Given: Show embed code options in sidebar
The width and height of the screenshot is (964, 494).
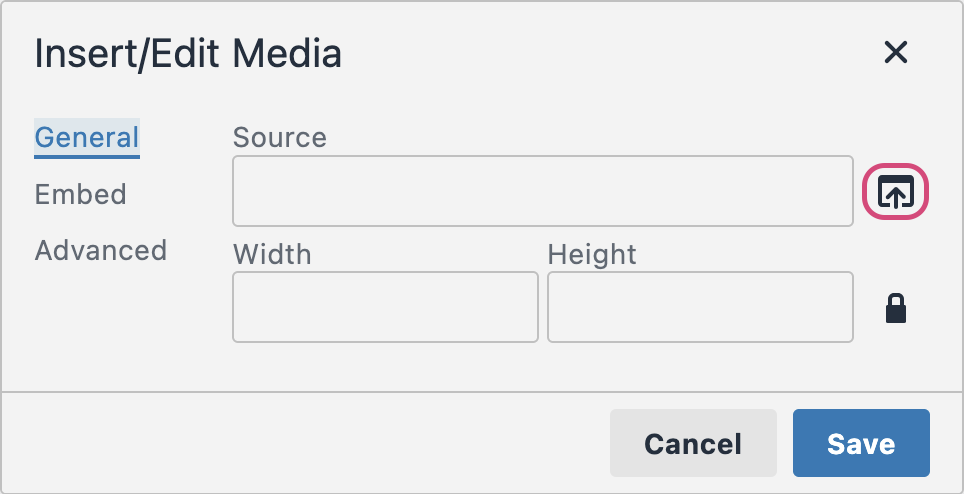Looking at the screenshot, I should pos(81,194).
